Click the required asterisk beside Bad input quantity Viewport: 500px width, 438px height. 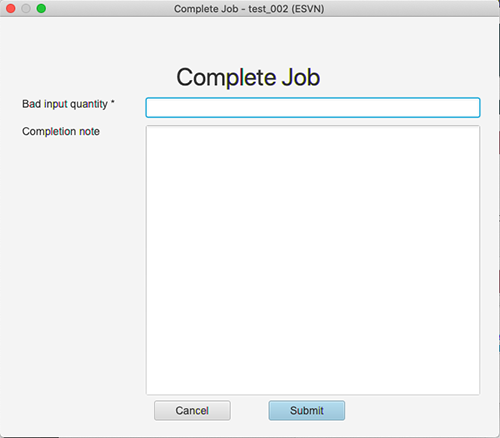pos(113,102)
